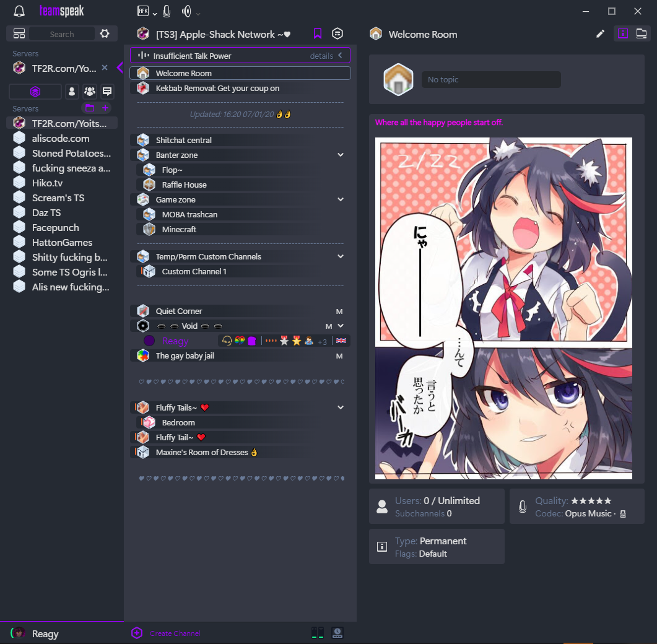
Task: Collapse Temp/Perm Custom Channels
Action: tap(341, 256)
